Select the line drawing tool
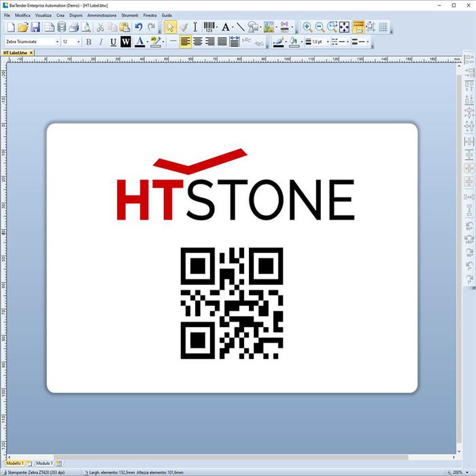Viewport: 476px width, 476px height. point(241,27)
